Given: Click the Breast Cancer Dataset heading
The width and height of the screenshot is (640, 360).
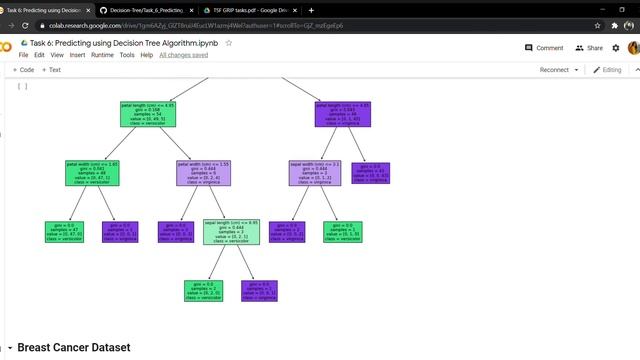Looking at the screenshot, I should (74, 347).
